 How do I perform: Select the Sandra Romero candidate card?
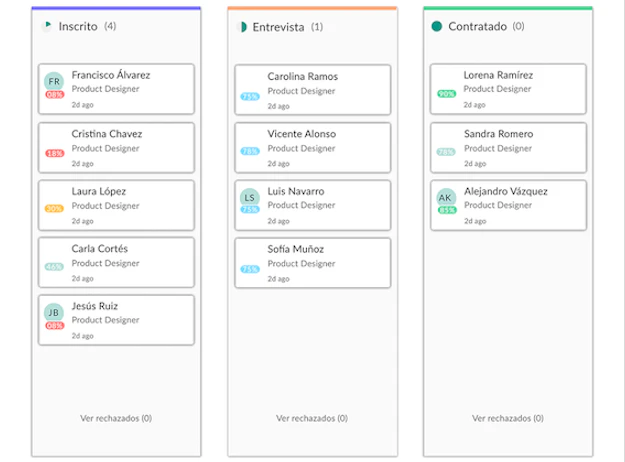tap(508, 147)
